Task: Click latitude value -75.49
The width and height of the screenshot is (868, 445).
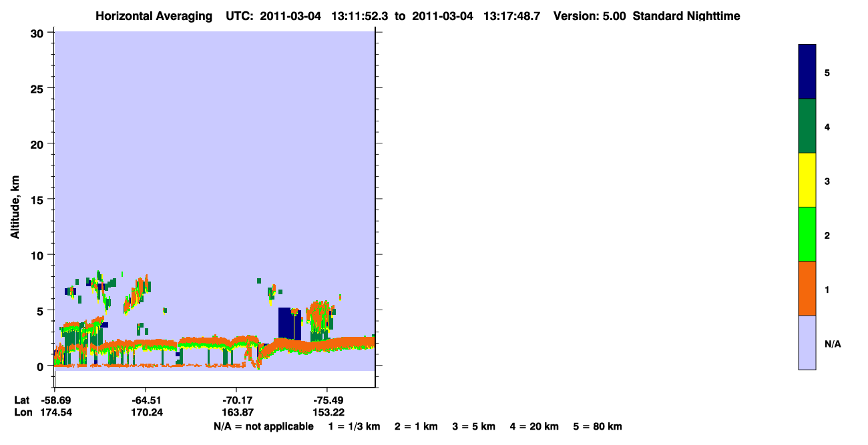Action: click(x=327, y=400)
